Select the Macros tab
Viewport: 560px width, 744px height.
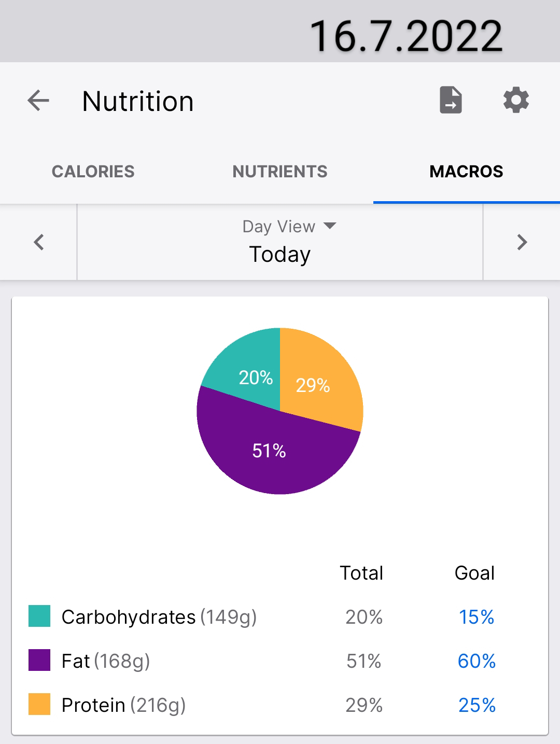point(466,172)
